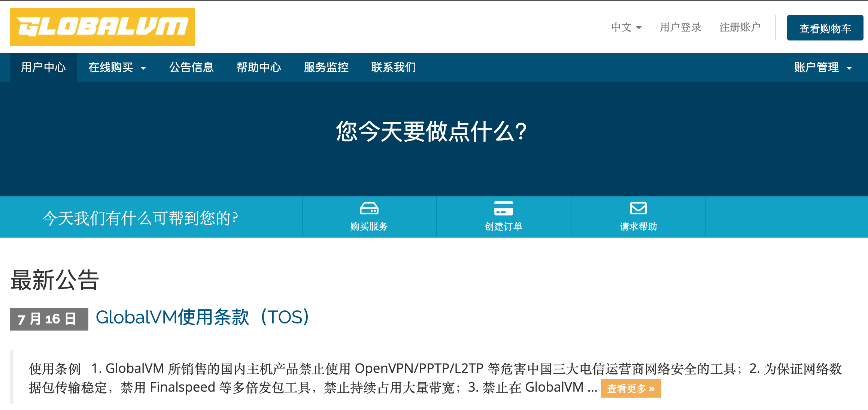
Task: Open the 账户管理 dropdown
Action: tap(820, 67)
